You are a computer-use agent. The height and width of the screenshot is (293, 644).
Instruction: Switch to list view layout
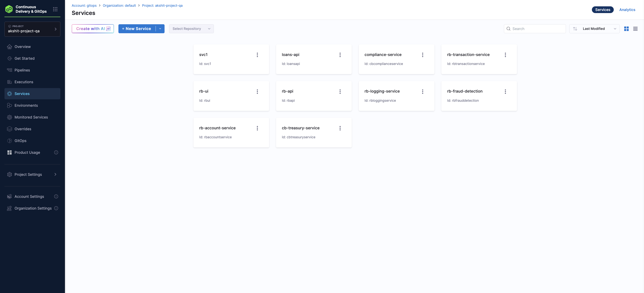pos(635,29)
